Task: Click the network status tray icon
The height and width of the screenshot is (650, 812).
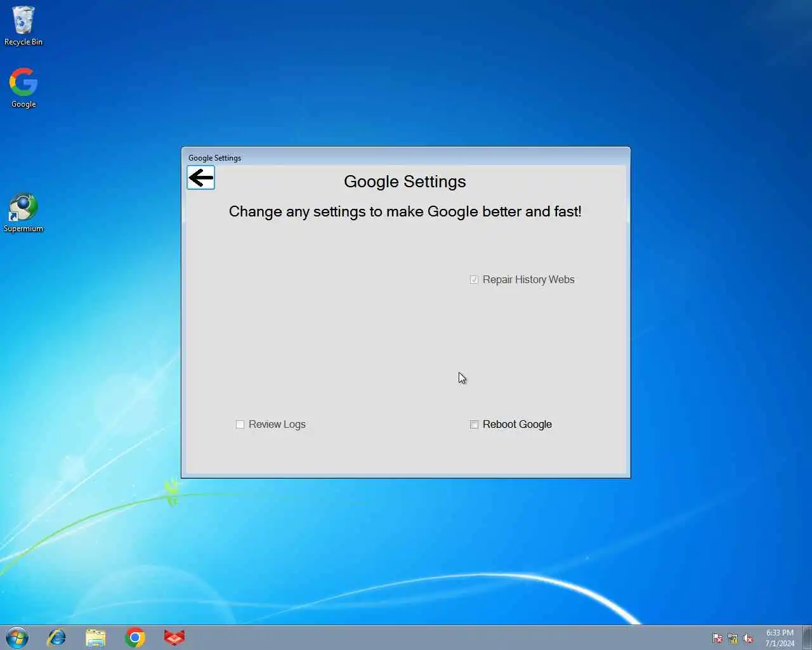Action: (x=733, y=638)
